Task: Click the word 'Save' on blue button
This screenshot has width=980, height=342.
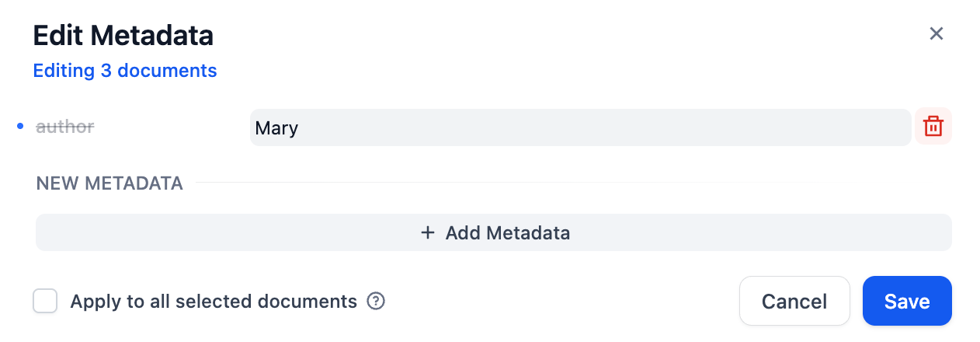Action: point(907,301)
